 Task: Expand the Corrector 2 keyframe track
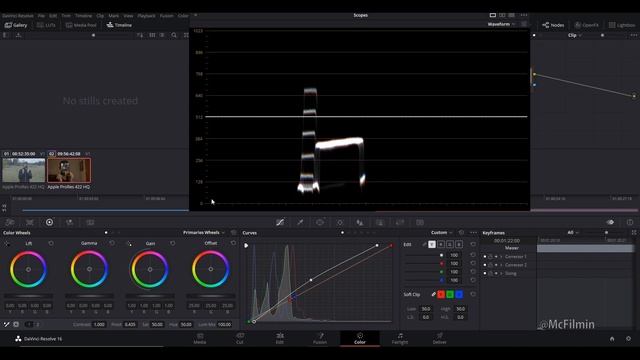coord(501,265)
